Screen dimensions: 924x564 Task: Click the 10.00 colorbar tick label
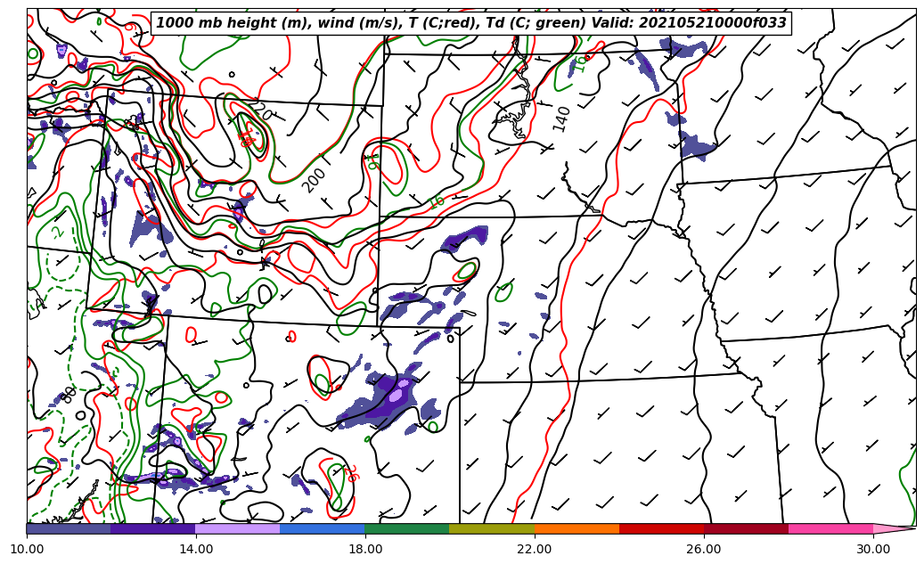[x=27, y=550]
